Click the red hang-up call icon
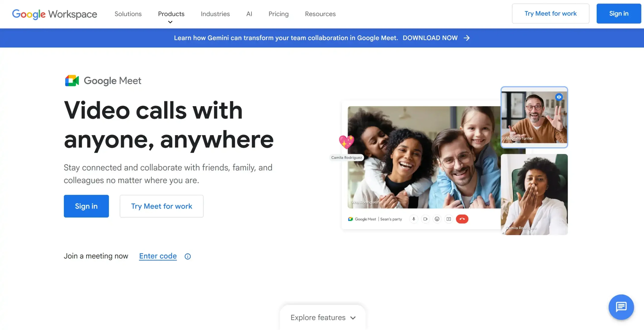 click(x=462, y=219)
